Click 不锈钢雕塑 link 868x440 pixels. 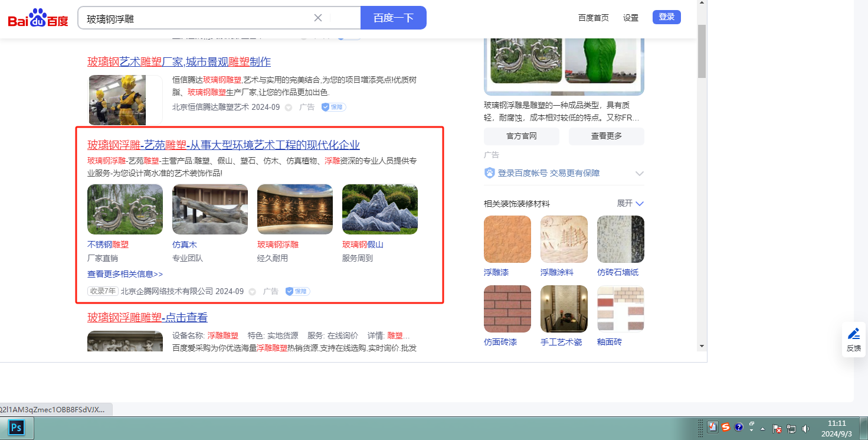coord(108,245)
